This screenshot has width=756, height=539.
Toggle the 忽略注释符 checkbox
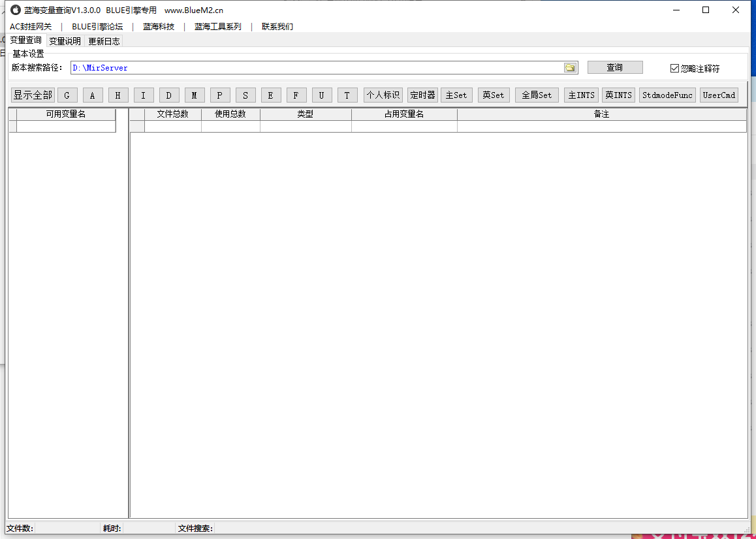[x=675, y=69]
